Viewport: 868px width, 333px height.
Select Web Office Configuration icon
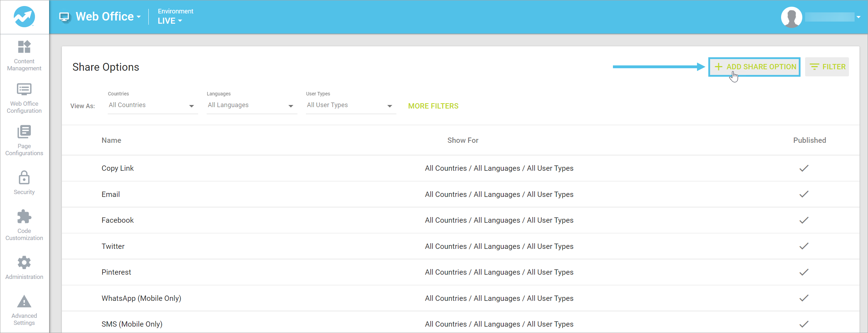pos(24,97)
